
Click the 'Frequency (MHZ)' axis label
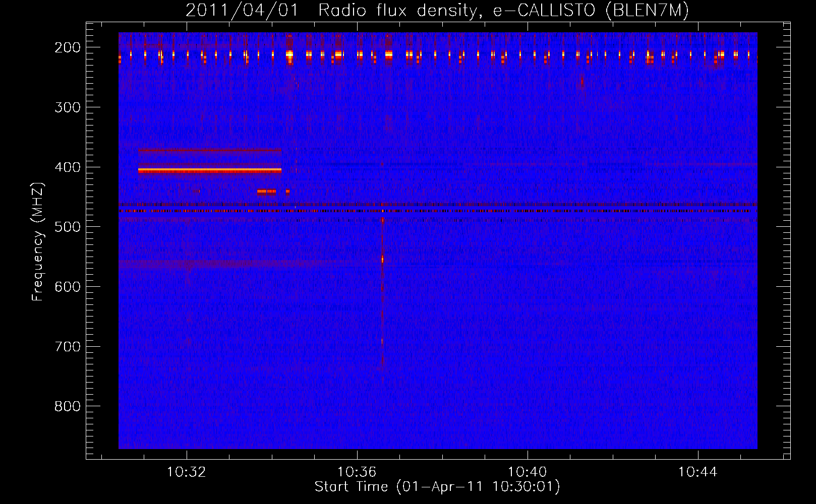[38, 241]
